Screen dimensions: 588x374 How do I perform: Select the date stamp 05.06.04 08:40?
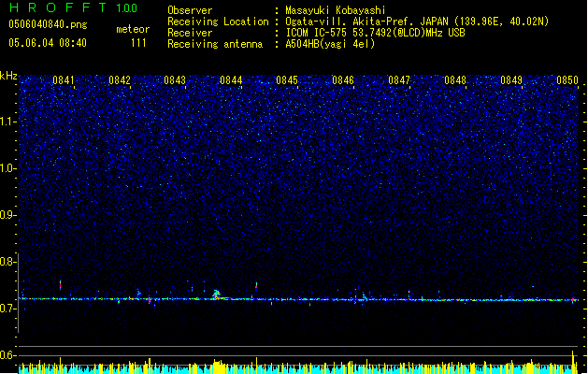coord(48,43)
